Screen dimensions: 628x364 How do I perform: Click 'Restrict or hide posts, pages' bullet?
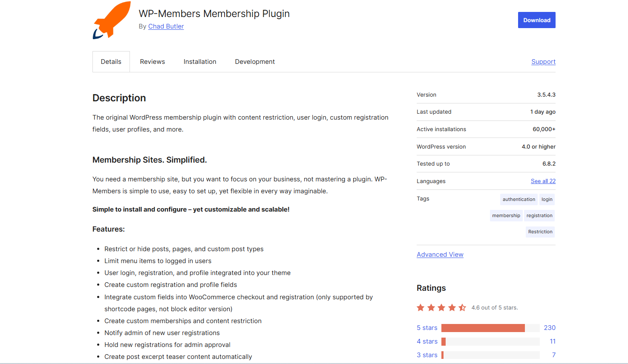point(184,249)
